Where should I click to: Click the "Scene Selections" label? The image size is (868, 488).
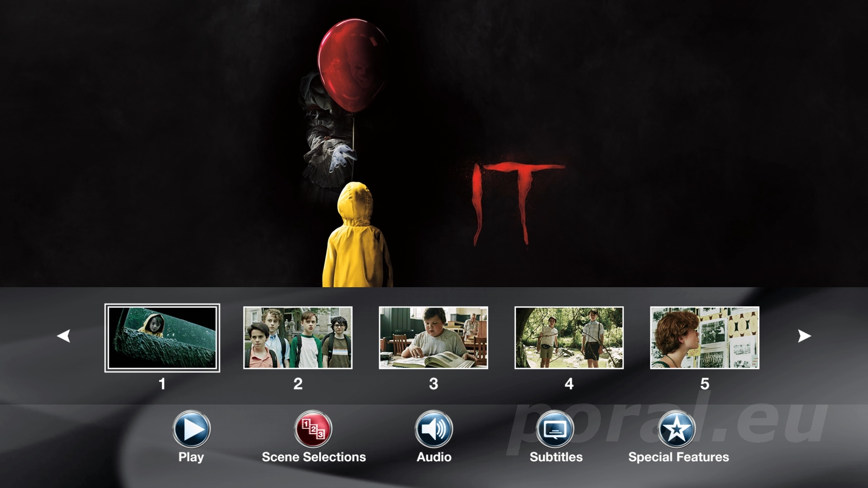[314, 457]
